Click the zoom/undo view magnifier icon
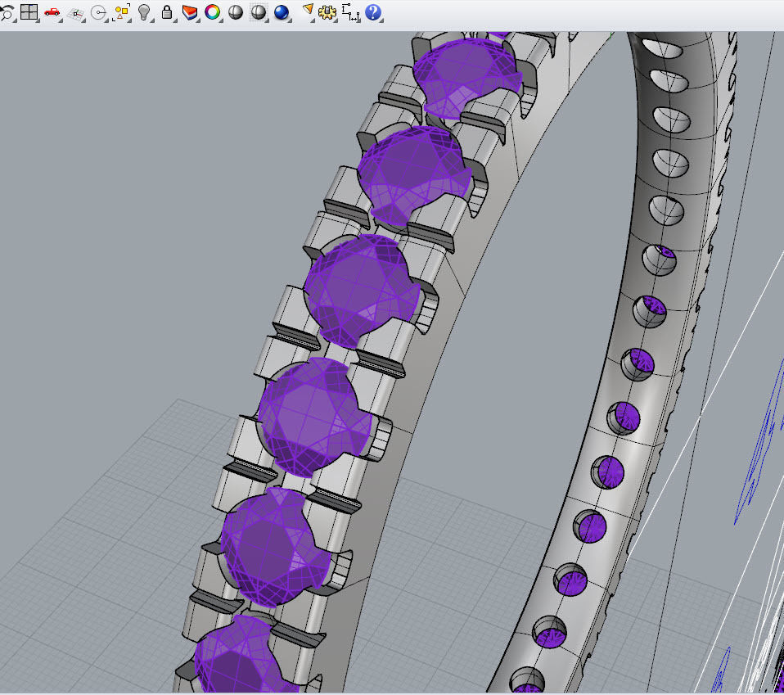This screenshot has width=784, height=695. (x=7, y=12)
